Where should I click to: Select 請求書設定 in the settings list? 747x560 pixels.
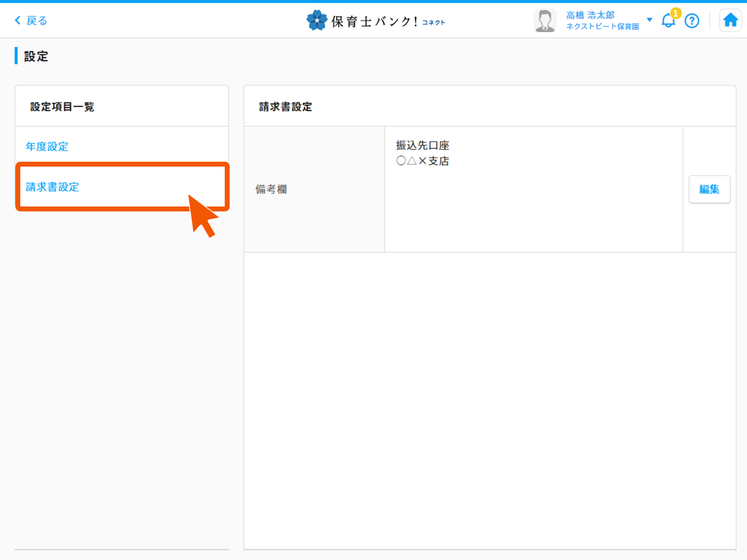53,187
